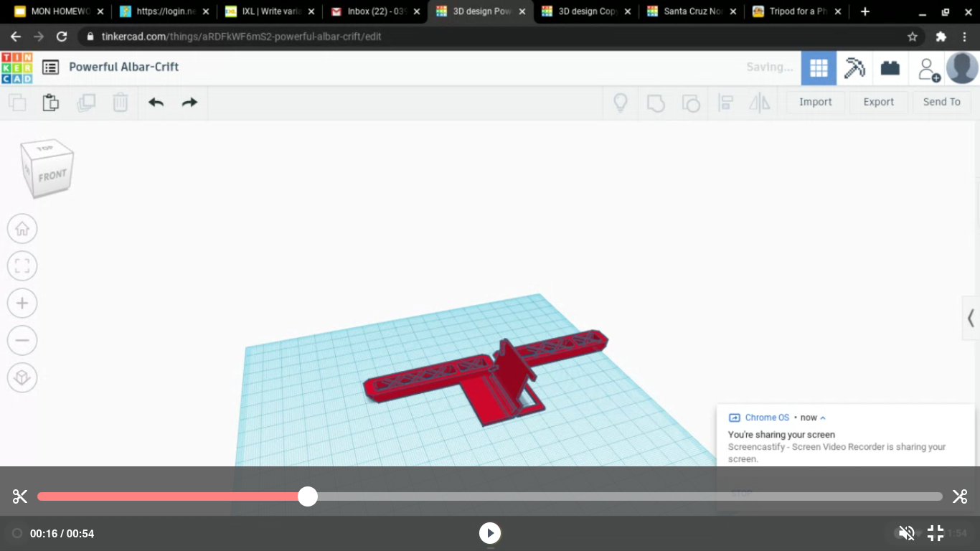Click the tinkercad.com address bar

[x=491, y=37]
